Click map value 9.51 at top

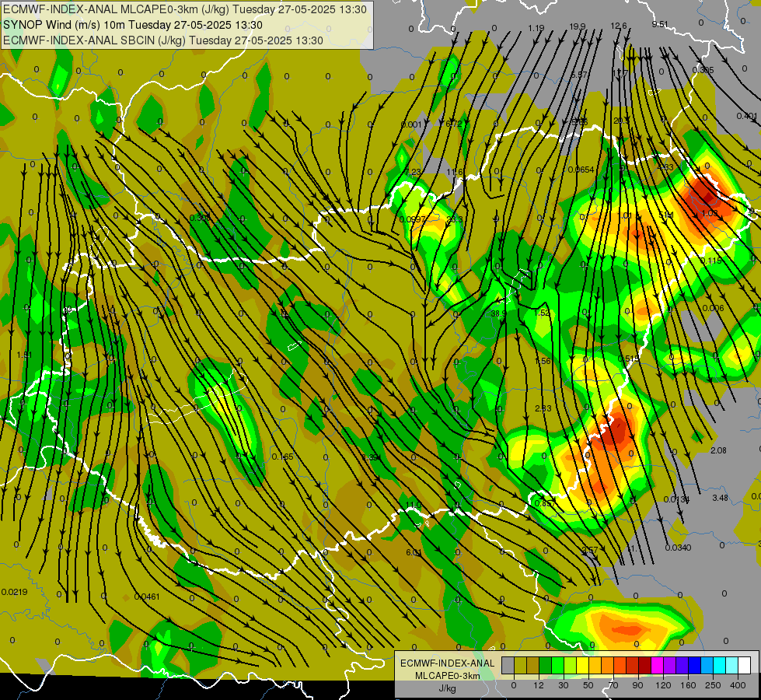660,24
